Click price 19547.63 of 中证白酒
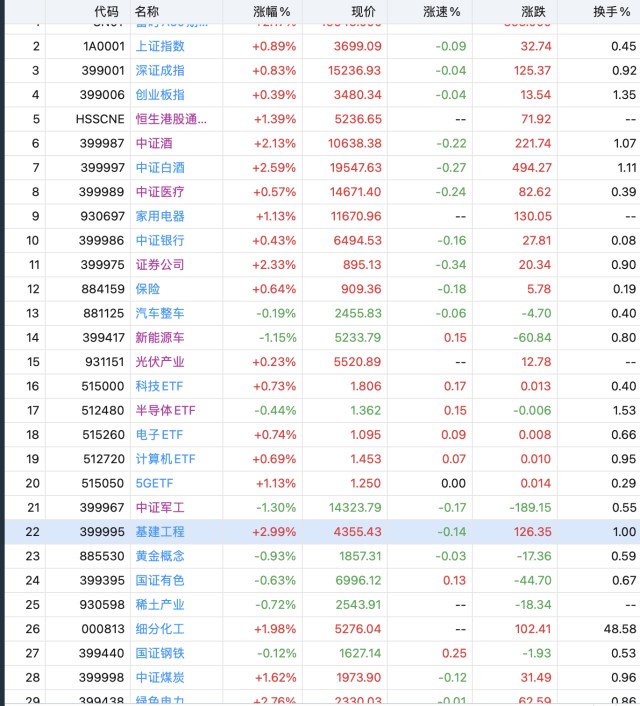This screenshot has height=706, width=640. 355,168
